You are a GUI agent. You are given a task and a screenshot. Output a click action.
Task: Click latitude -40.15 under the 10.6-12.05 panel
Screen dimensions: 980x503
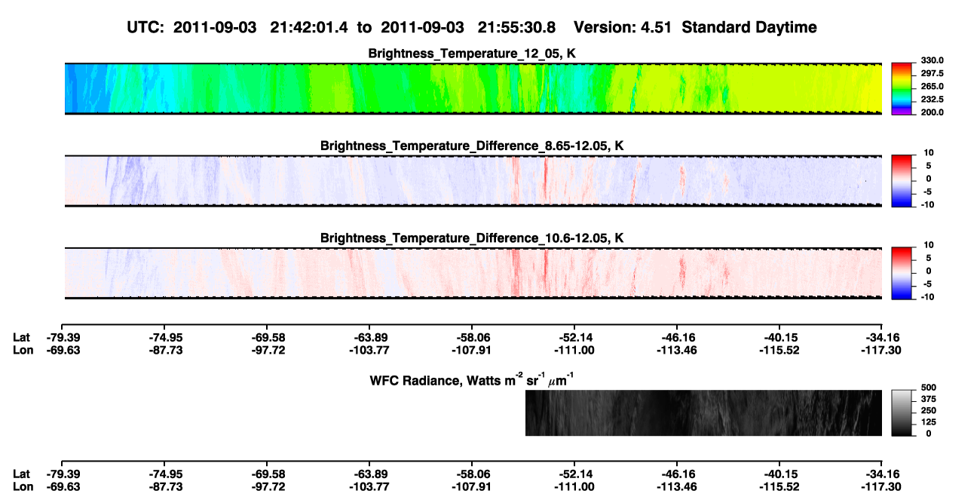780,337
